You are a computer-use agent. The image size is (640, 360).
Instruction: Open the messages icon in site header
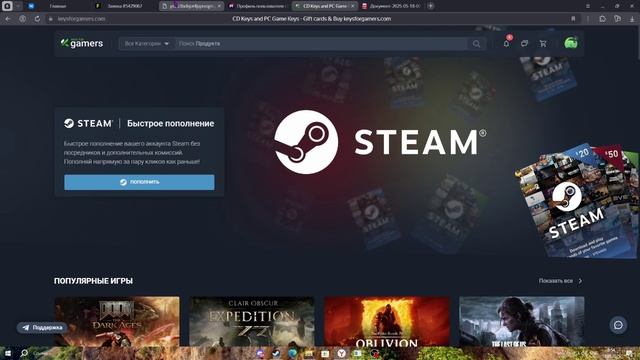click(524, 43)
